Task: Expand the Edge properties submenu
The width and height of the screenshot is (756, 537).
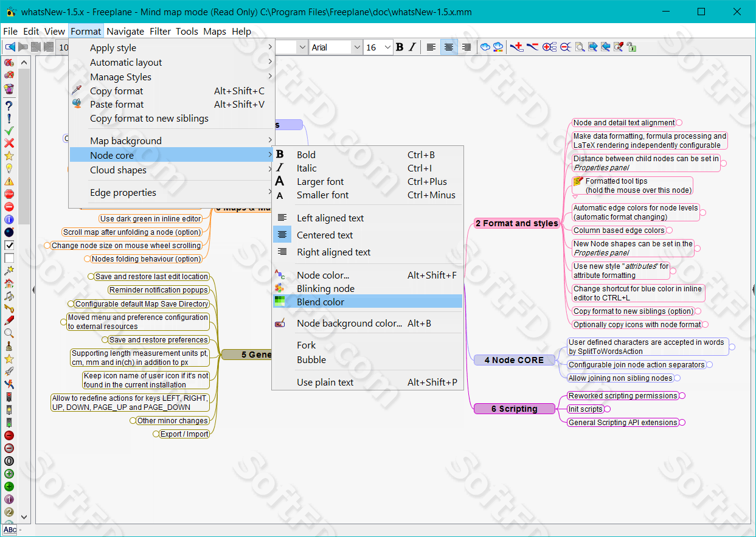Action: pyautogui.click(x=172, y=192)
